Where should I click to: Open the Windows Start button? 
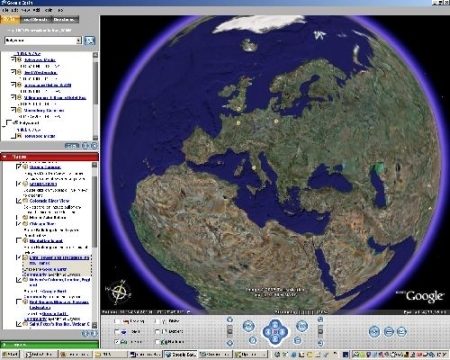point(10,354)
